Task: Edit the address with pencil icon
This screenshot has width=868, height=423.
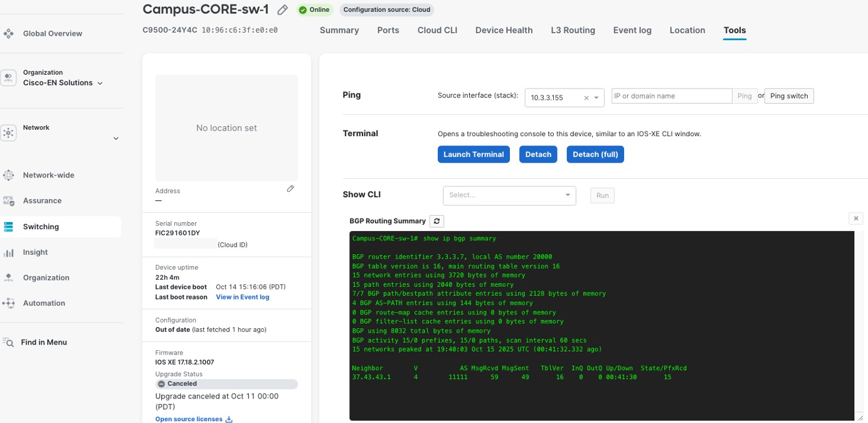Action: coord(290,189)
